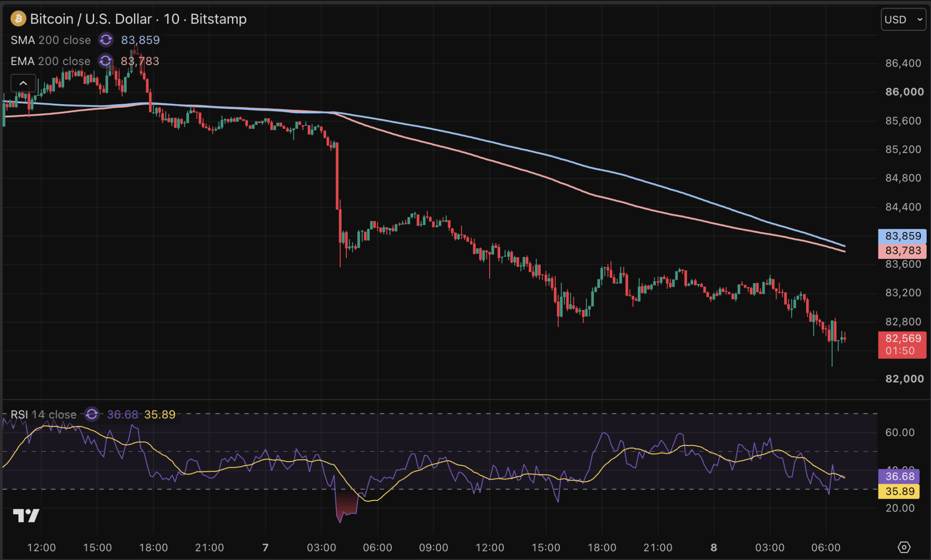Click the RSI 14 refresh icon

point(92,414)
